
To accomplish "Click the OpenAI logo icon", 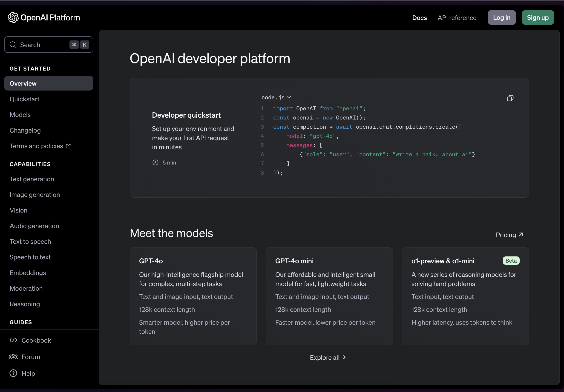I will point(13,17).
